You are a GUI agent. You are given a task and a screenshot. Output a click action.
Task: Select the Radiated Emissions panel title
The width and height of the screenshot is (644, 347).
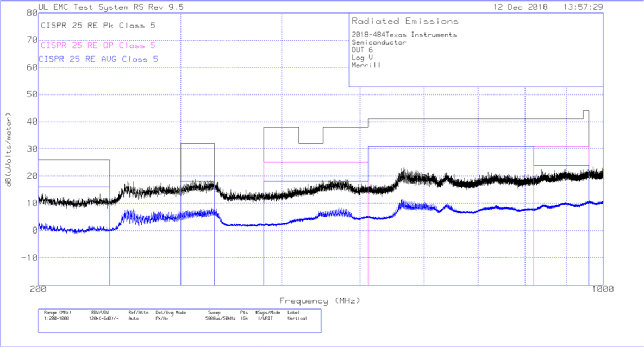(x=405, y=21)
